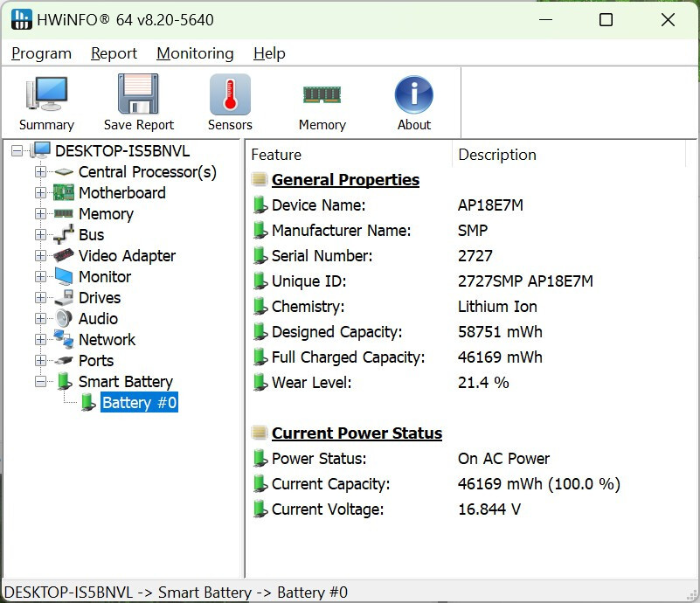Select Battery #0 in the tree
The image size is (700, 603).
(139, 402)
